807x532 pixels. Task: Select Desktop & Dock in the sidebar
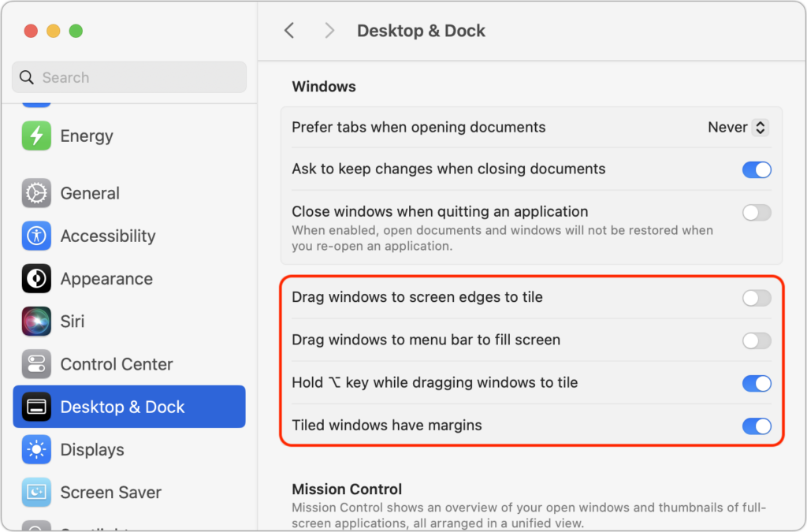pos(129,407)
